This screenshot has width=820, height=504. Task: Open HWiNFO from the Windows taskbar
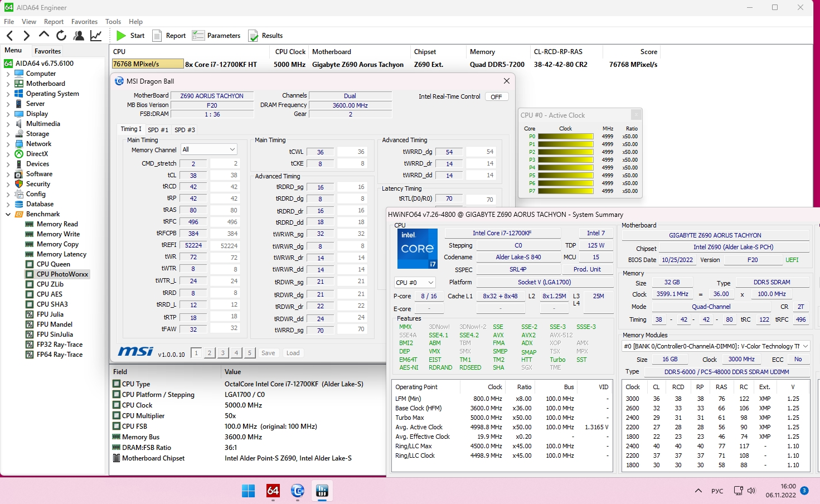pyautogui.click(x=322, y=491)
